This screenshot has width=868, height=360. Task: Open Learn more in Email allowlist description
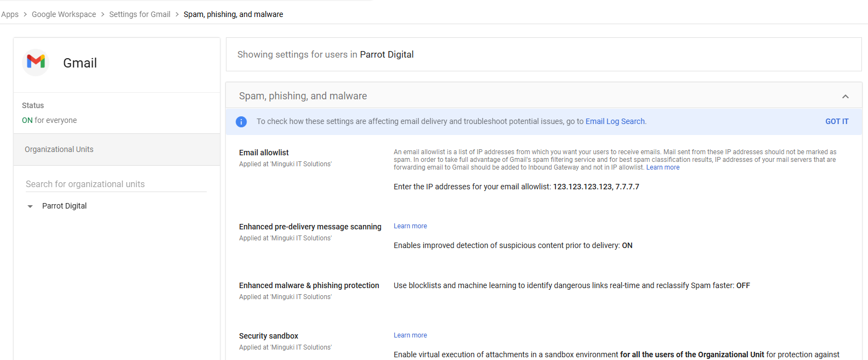pyautogui.click(x=662, y=167)
